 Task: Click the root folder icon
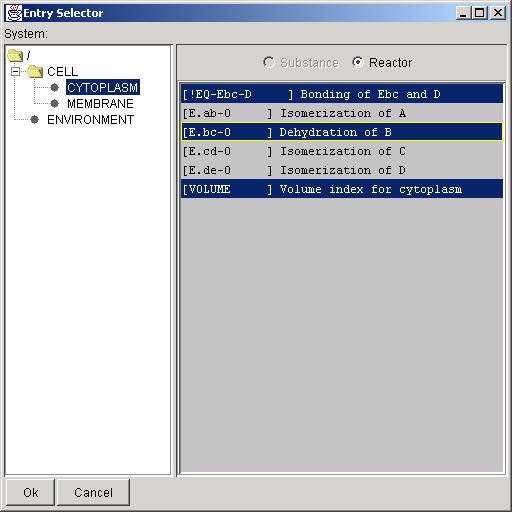(15, 55)
